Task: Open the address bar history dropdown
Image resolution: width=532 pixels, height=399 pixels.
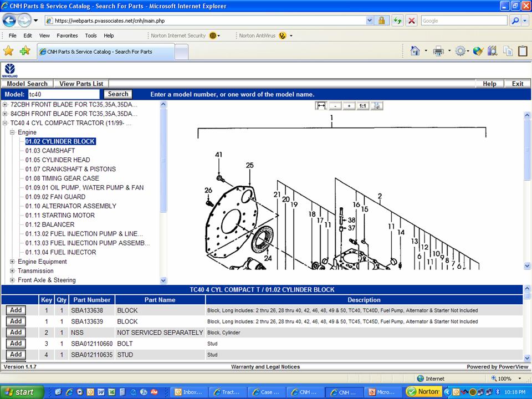Action: [370, 21]
